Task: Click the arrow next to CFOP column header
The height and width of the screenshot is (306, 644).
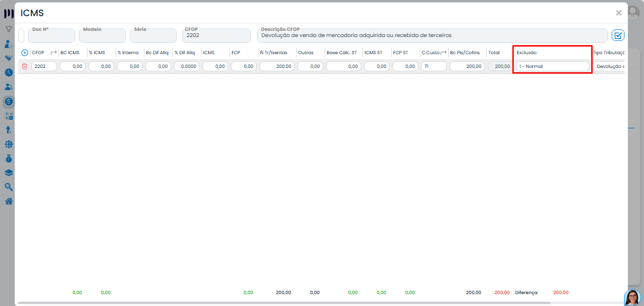Action: click(54, 53)
